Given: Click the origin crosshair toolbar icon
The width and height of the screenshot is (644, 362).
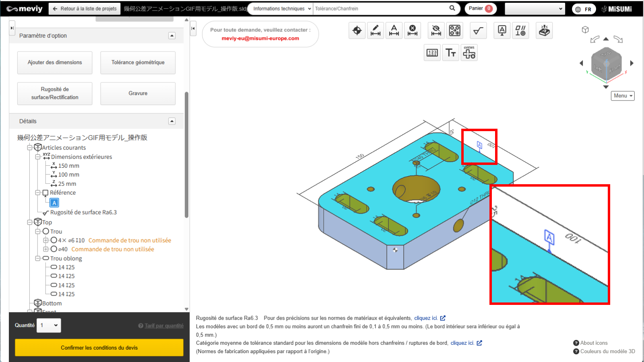Looking at the screenshot, I should 357,31.
